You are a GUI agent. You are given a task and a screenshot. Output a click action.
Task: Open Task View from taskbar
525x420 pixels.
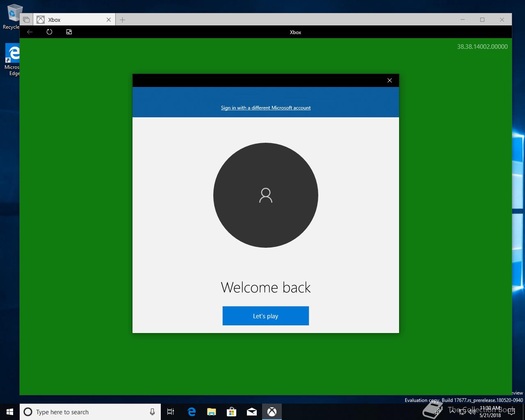point(171,412)
